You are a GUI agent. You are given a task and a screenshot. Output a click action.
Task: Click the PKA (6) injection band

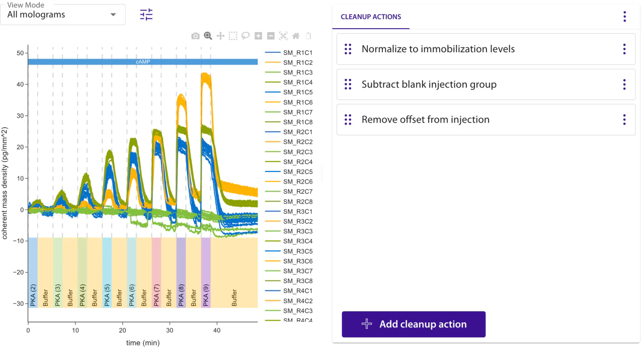(131, 273)
